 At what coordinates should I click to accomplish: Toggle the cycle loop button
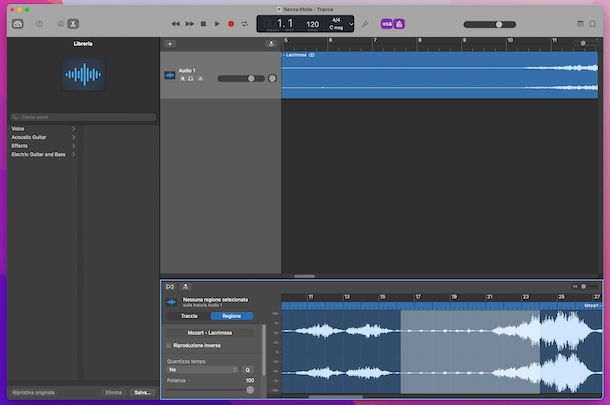pyautogui.click(x=244, y=24)
